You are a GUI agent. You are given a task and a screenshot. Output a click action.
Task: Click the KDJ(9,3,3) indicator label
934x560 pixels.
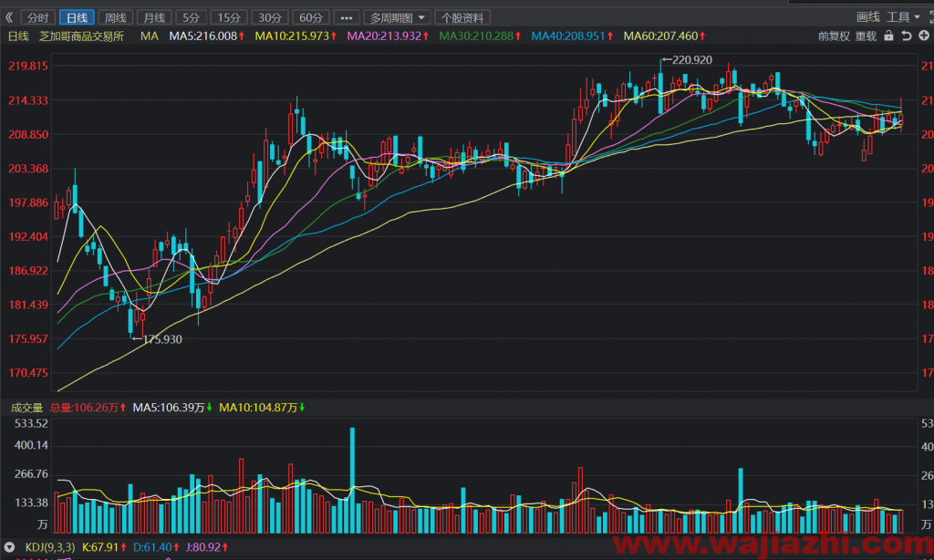coord(50,547)
